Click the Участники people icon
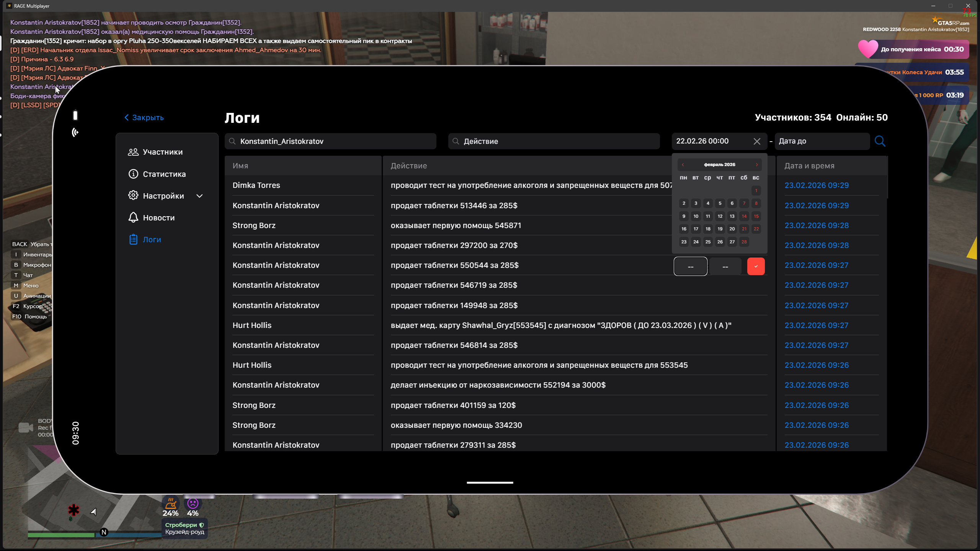Viewport: 980px width, 551px height. click(133, 152)
